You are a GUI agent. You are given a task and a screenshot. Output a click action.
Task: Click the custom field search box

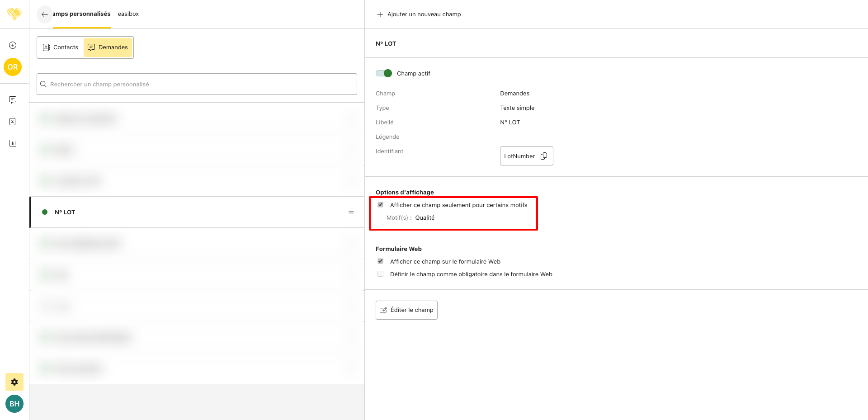pyautogui.click(x=197, y=84)
